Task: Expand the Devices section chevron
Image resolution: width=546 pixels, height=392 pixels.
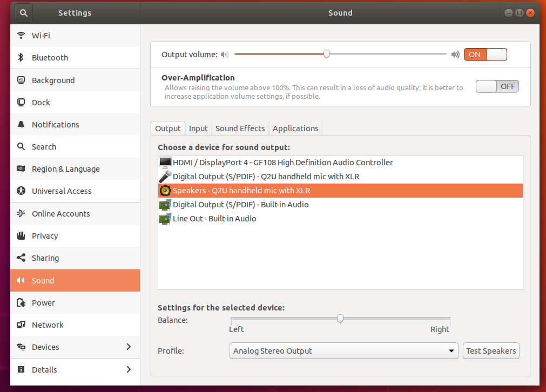Action: tap(129, 347)
